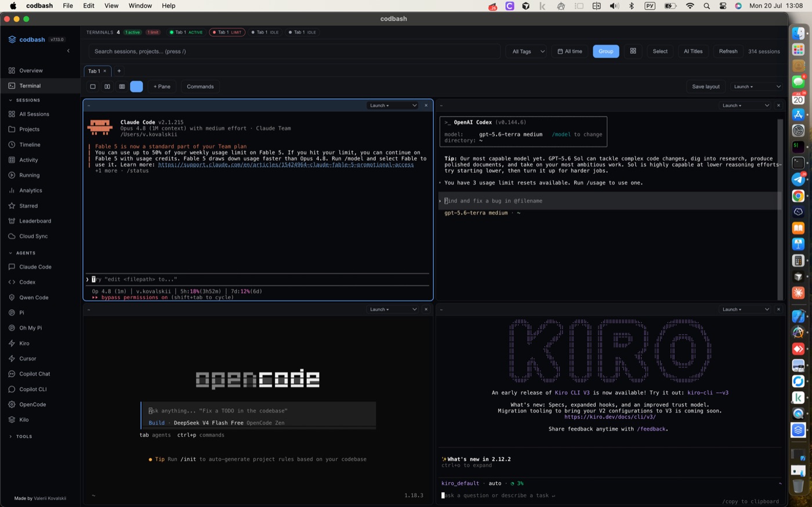812x507 pixels.
Task: Add a new terminal tab with plus
Action: pyautogui.click(x=119, y=71)
